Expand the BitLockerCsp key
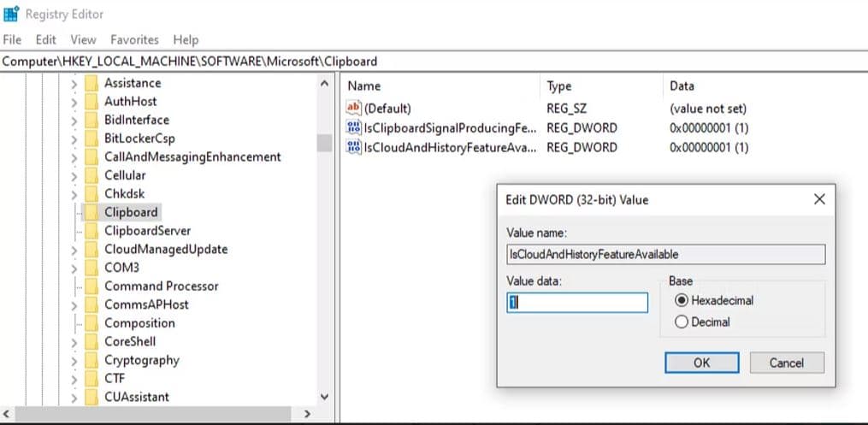Screen dimensions: 868x425 (x=74, y=139)
